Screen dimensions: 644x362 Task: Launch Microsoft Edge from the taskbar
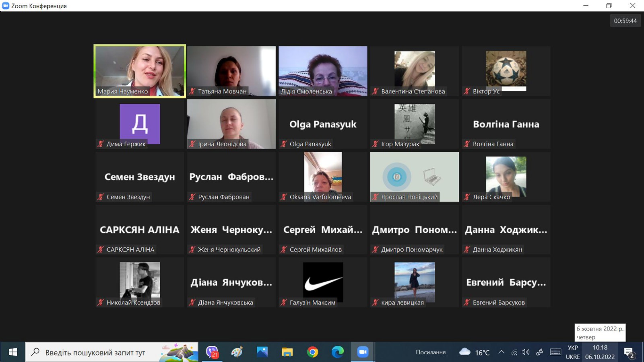(x=338, y=352)
